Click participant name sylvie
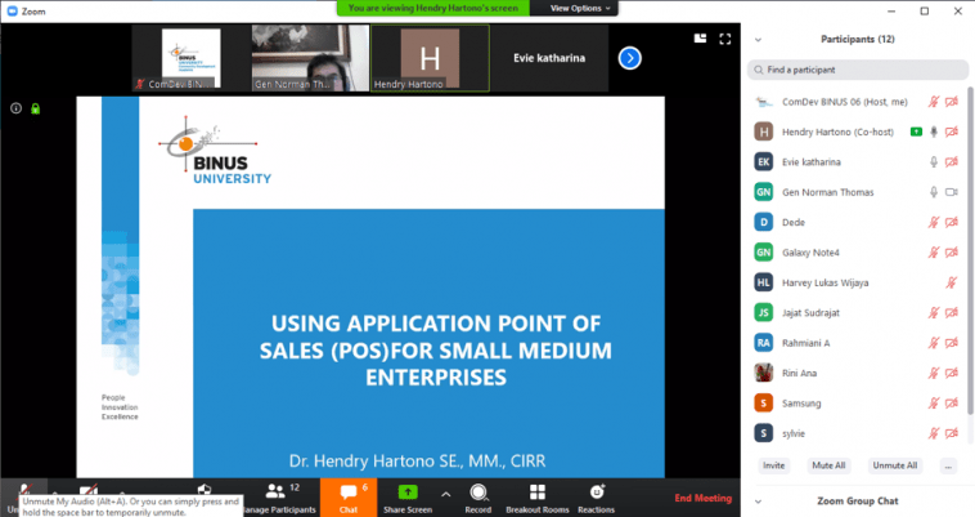977x518 pixels. pyautogui.click(x=793, y=433)
